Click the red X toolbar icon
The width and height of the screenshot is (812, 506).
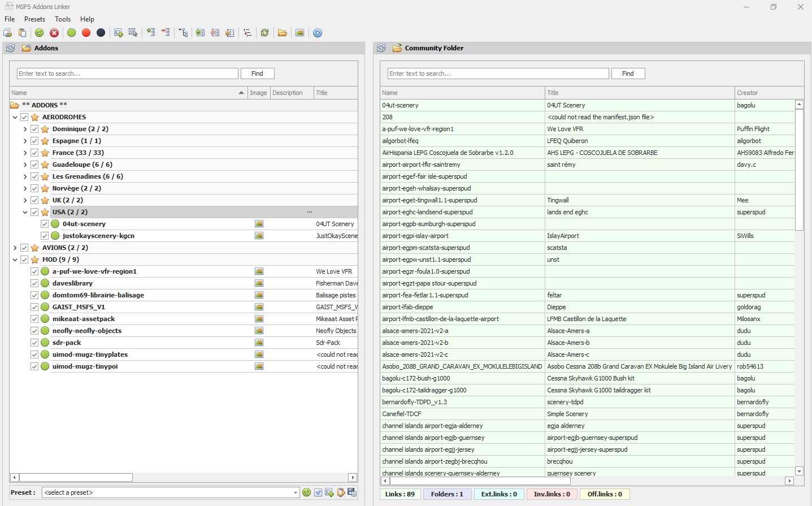tap(54, 33)
